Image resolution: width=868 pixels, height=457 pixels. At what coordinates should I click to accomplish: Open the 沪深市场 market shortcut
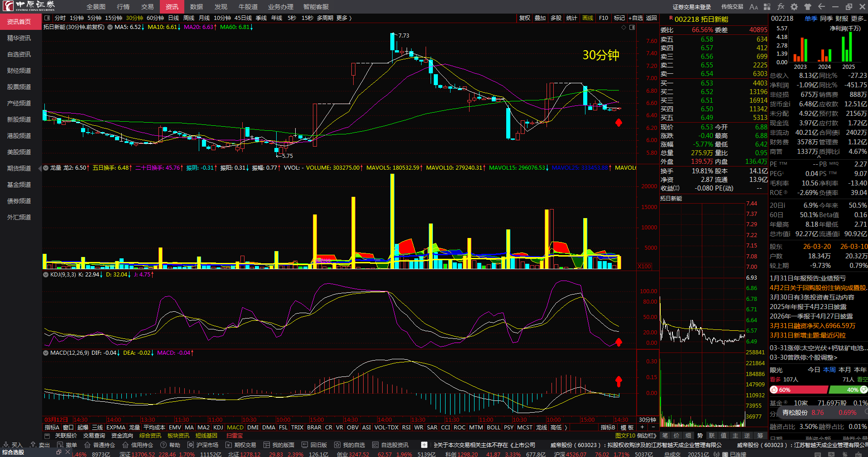pos(203,445)
